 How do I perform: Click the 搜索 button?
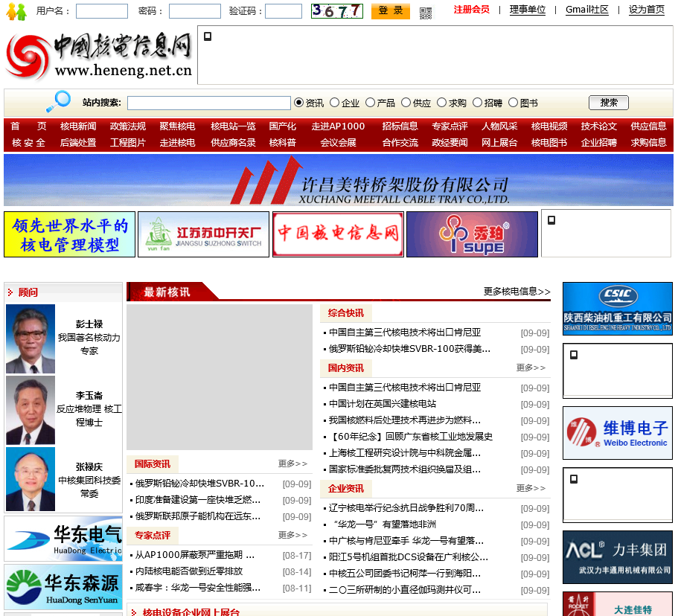[608, 103]
